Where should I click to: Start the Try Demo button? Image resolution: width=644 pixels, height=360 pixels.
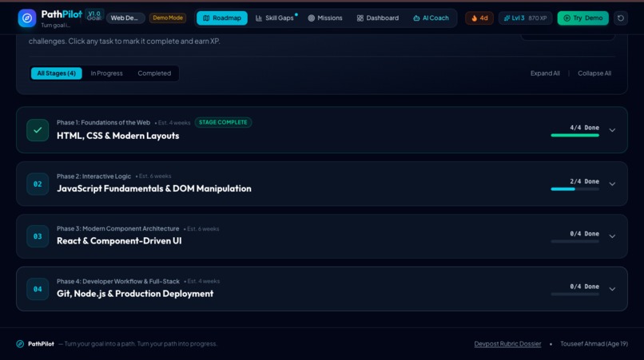coord(582,18)
